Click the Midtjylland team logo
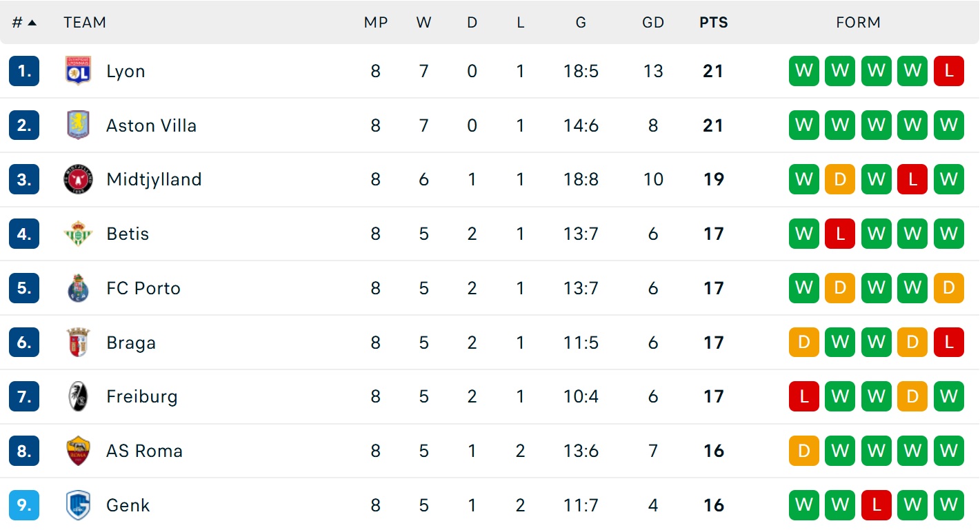This screenshot has width=980, height=530. click(x=78, y=180)
